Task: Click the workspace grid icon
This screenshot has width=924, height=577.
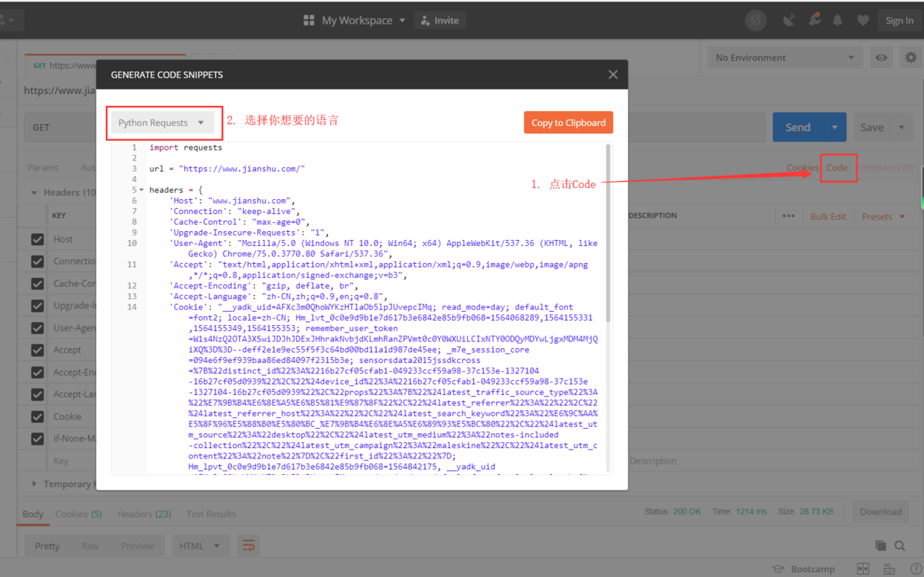Action: pyautogui.click(x=308, y=20)
